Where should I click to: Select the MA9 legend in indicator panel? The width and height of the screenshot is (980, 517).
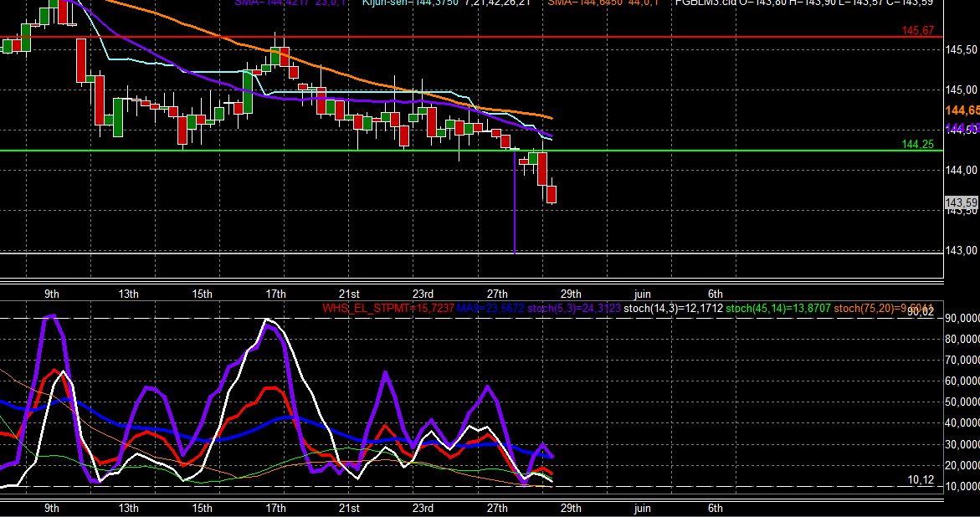click(x=490, y=308)
